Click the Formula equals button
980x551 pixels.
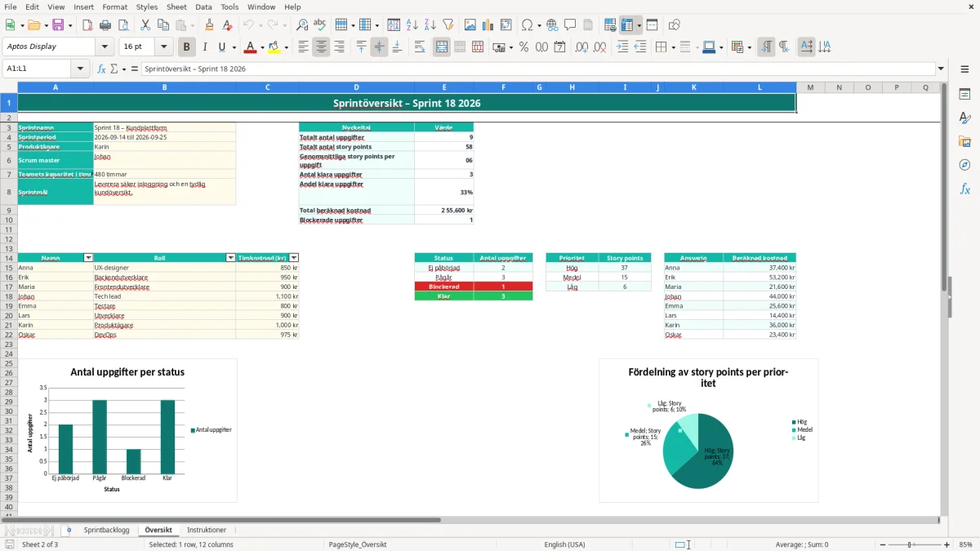point(134,69)
